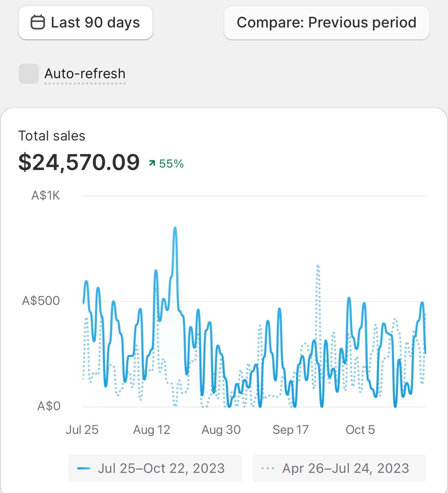Click the highest solid-line peak in the chart
448x493 pixels.
pyautogui.click(x=175, y=228)
